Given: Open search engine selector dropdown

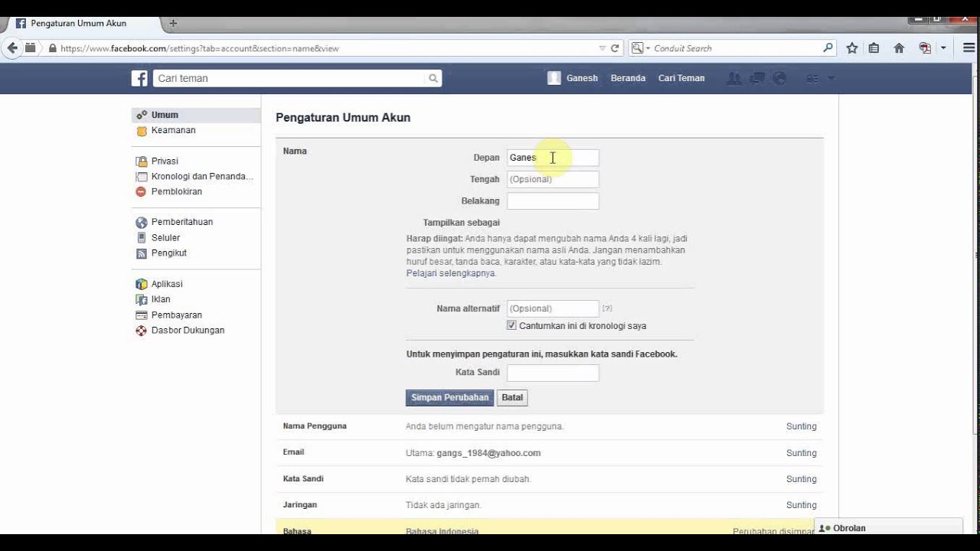Looking at the screenshot, I should coord(639,48).
